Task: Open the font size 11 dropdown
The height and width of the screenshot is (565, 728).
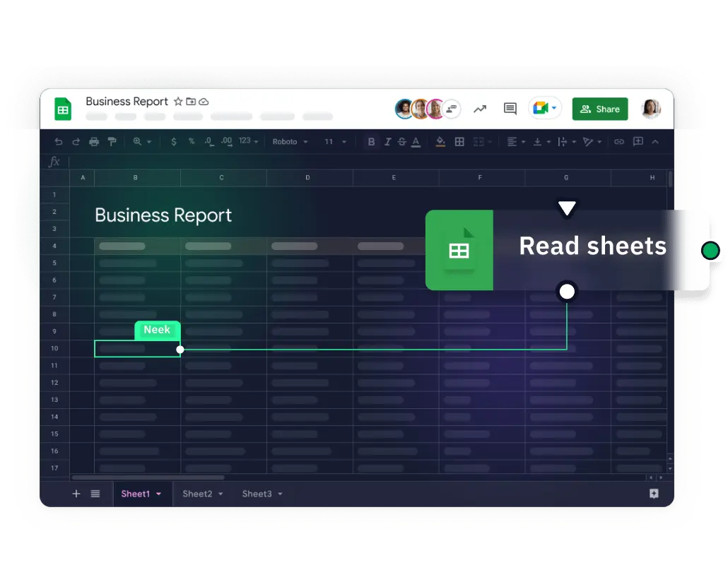Action: (x=335, y=142)
